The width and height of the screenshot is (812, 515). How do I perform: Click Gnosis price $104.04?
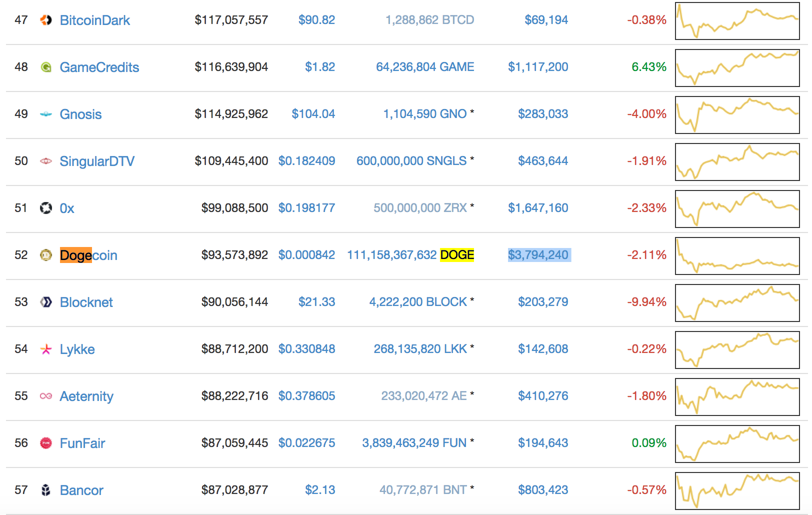[x=313, y=114]
